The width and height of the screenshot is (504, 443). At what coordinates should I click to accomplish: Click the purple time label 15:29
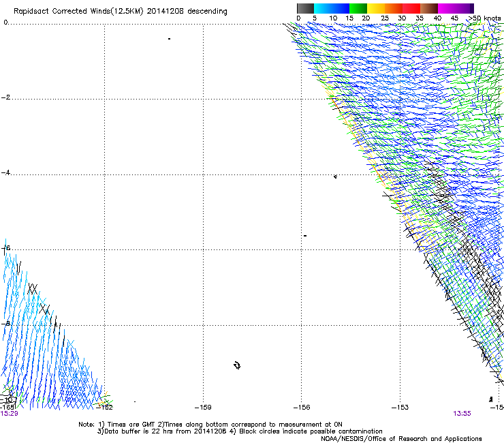(x=10, y=414)
